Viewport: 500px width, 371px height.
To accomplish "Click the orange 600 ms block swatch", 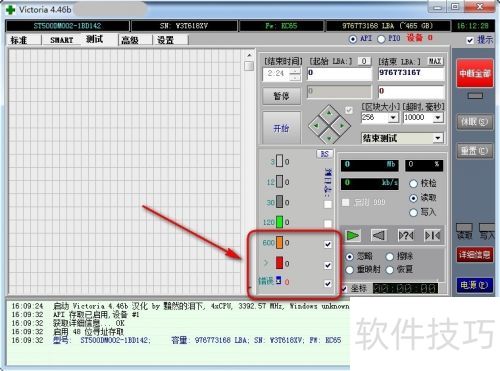I will tap(279, 243).
